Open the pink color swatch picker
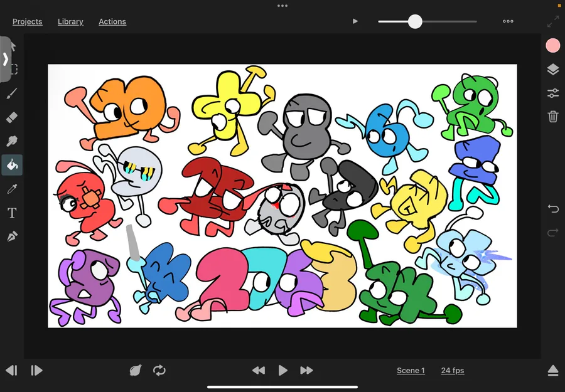 pos(552,46)
